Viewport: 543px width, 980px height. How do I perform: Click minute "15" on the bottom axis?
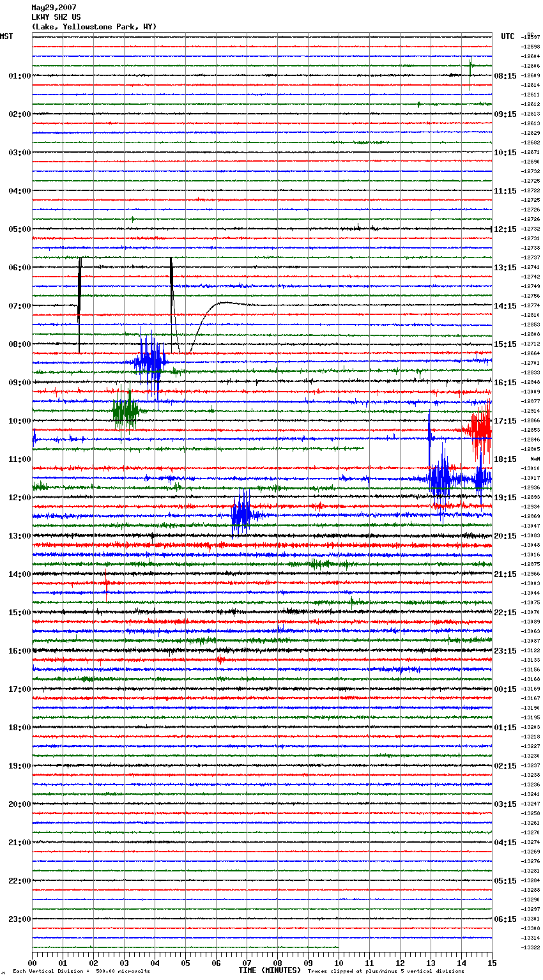click(492, 963)
